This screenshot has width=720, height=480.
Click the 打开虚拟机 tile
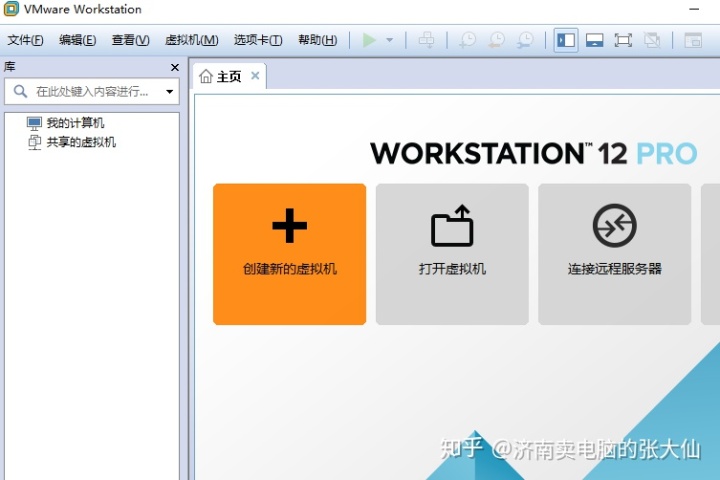tap(452, 254)
